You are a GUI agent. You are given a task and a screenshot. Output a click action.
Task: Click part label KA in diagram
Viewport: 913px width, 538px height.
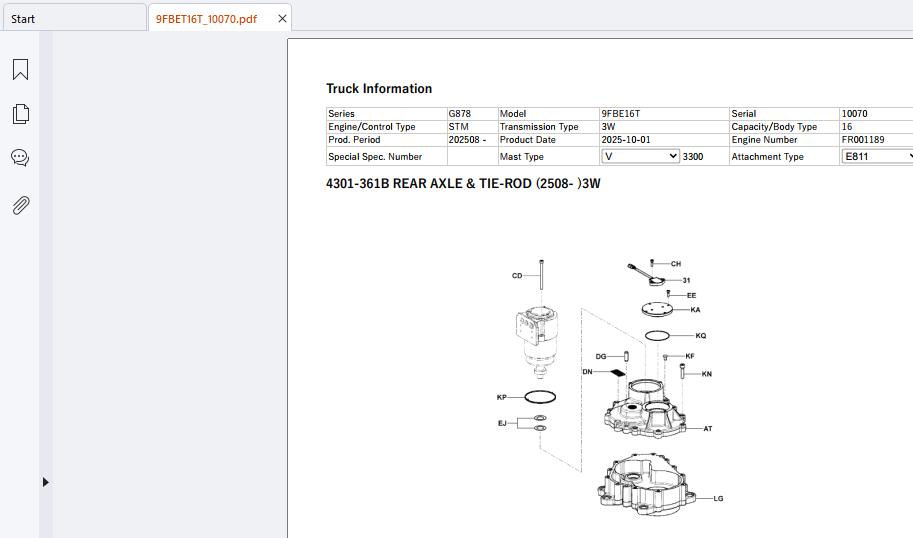click(695, 310)
